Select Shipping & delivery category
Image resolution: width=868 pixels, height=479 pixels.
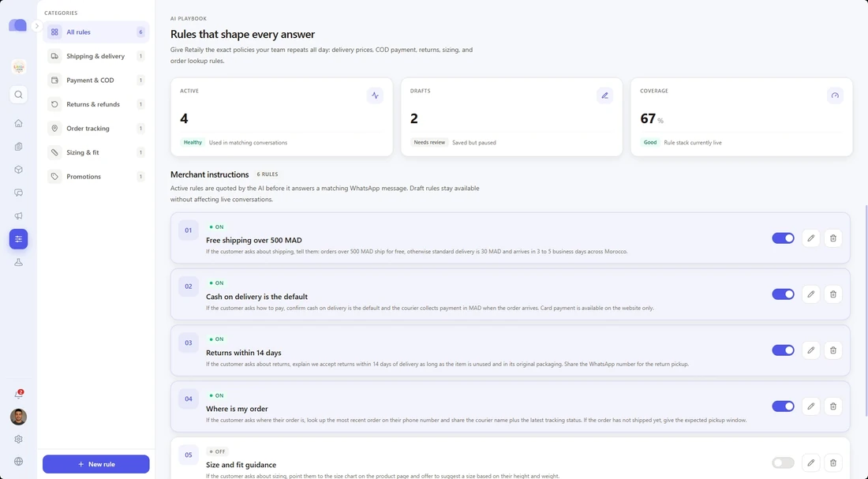tap(96, 56)
